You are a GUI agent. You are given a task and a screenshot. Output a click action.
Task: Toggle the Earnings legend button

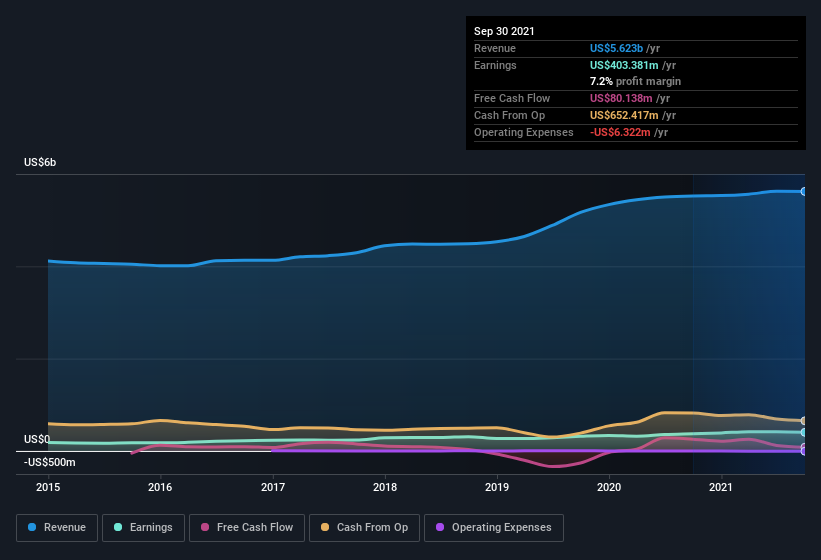coord(143,528)
